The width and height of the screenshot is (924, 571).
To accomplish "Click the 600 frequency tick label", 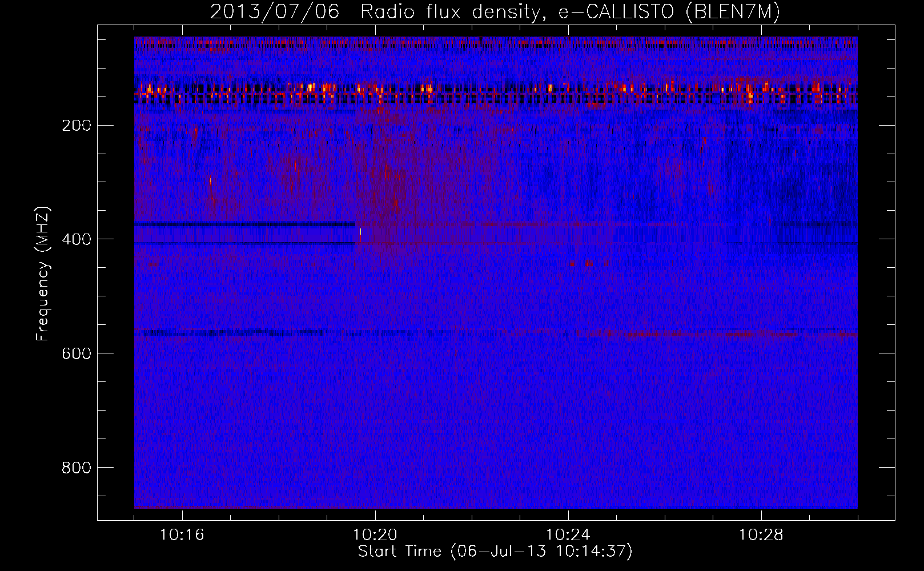I will (76, 353).
